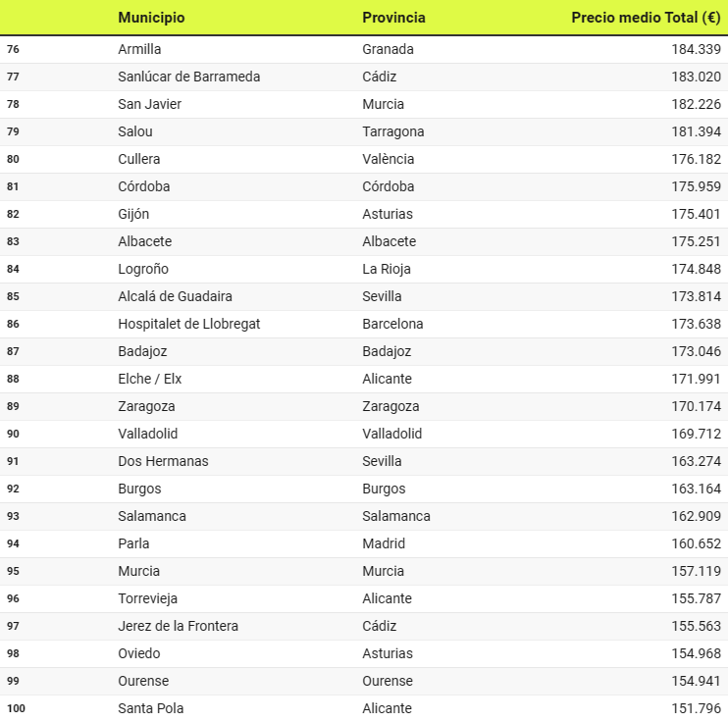Click Alcalá de Guadaira entry

175,296
